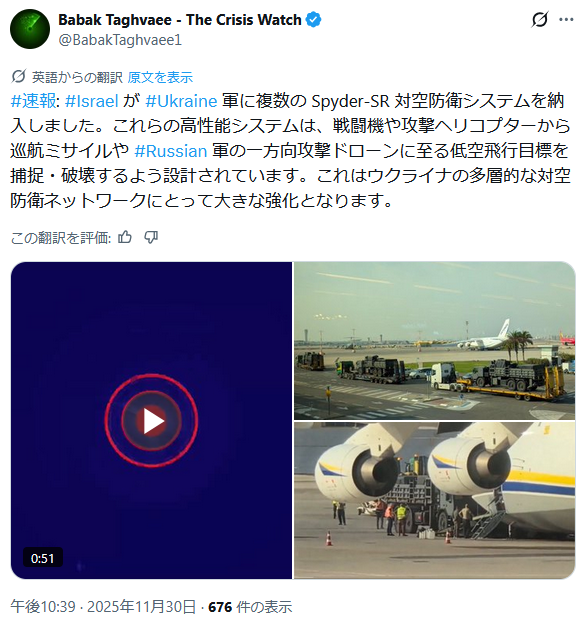Open the three-dot more options menu
The width and height of the screenshot is (584, 620).
[x=566, y=20]
